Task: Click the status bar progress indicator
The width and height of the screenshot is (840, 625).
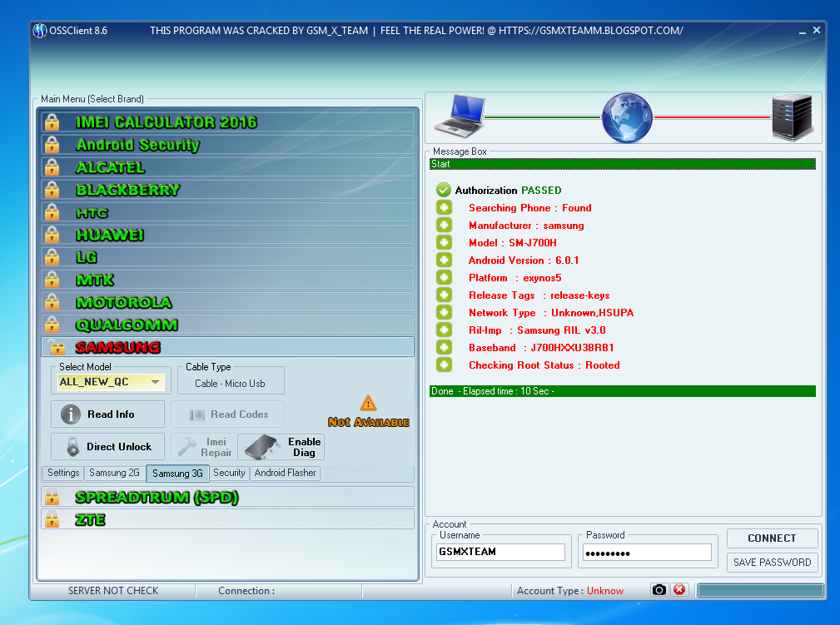Action: coord(760,590)
